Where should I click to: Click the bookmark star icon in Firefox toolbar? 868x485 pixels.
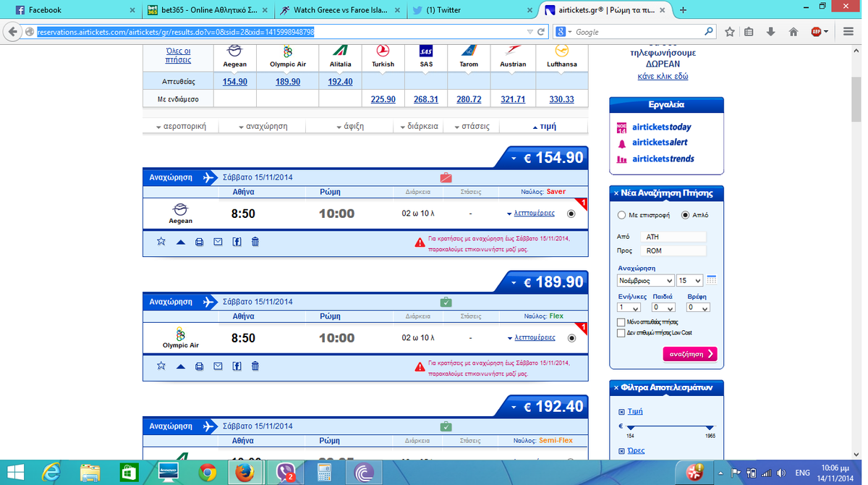tap(730, 32)
